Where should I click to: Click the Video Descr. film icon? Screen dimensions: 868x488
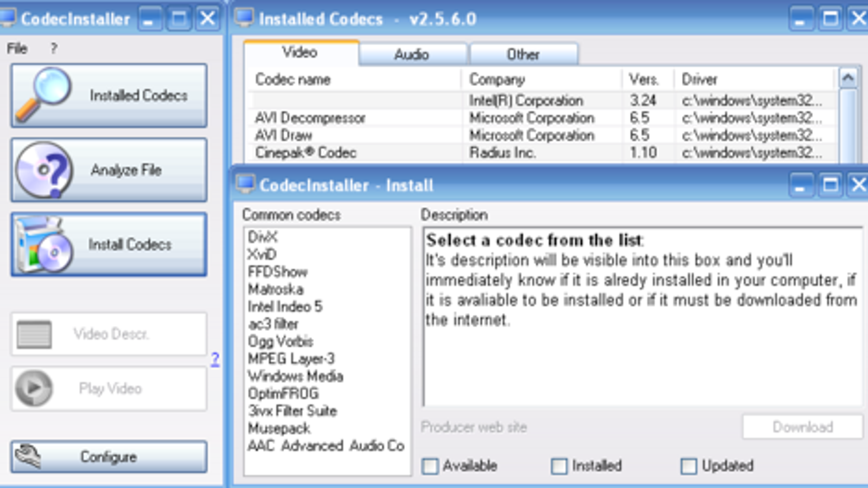tap(34, 334)
